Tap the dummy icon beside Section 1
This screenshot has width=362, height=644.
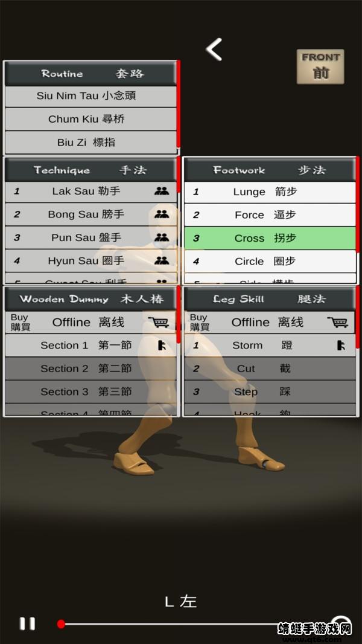click(x=162, y=346)
